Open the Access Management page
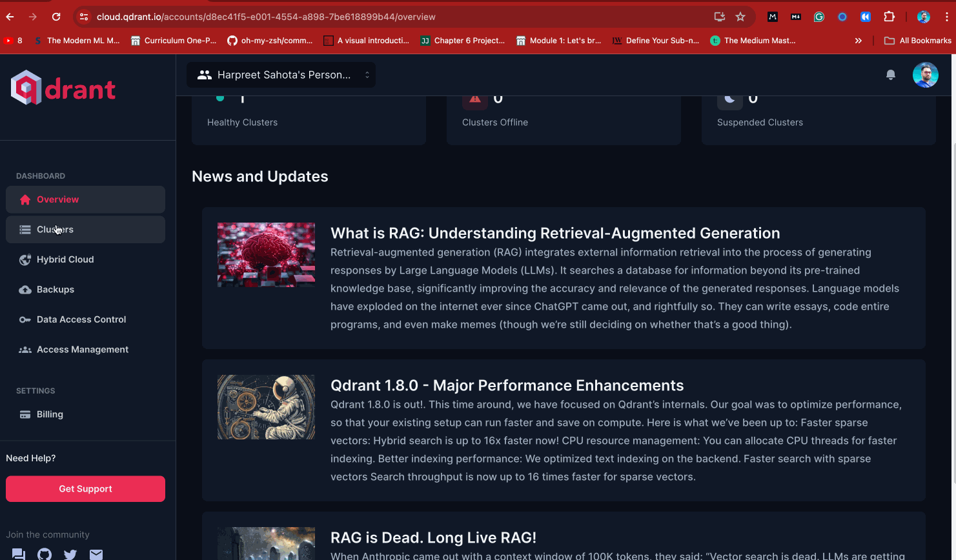The width and height of the screenshot is (956, 560). [x=85, y=350]
